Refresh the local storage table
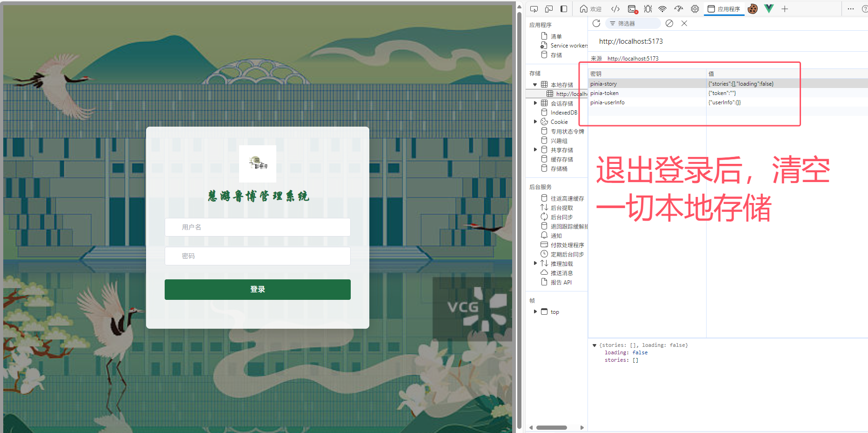 pyautogui.click(x=596, y=23)
